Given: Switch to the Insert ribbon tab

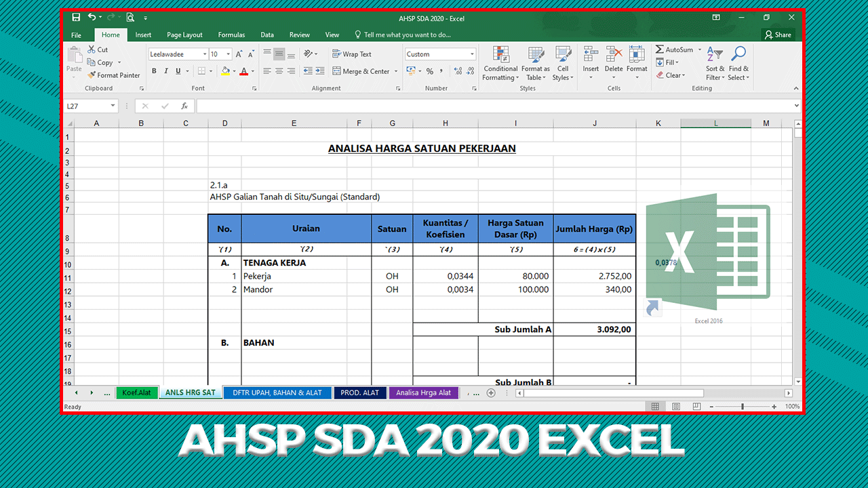Looking at the screenshot, I should 143,35.
